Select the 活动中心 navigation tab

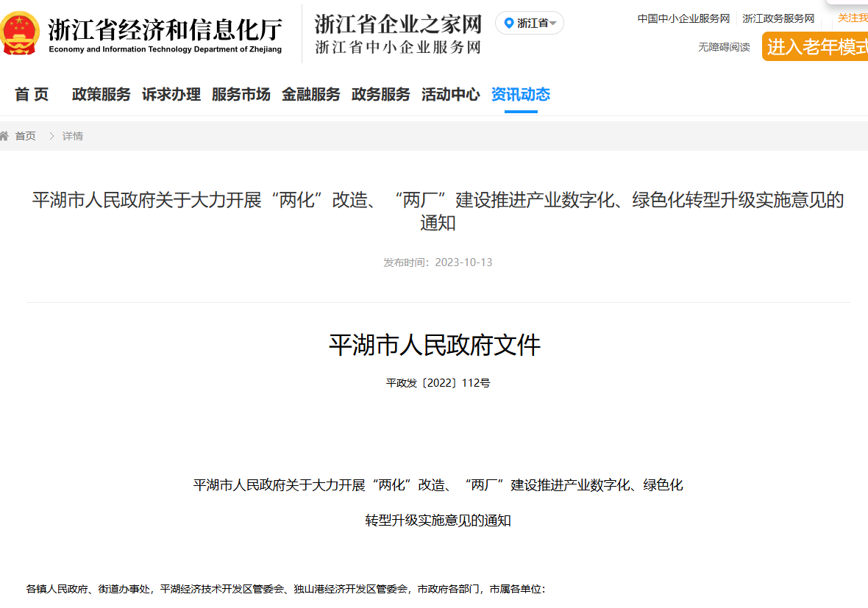[x=450, y=94]
